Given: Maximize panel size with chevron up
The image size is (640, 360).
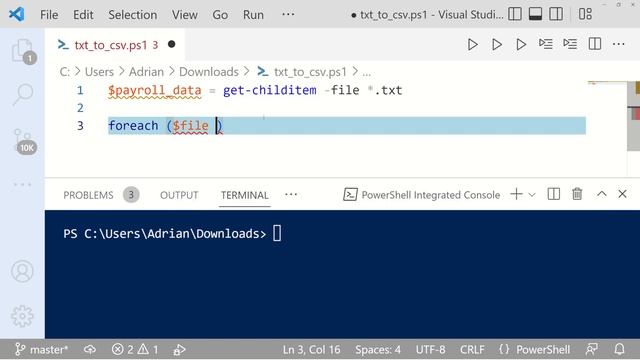Looking at the screenshot, I should pyautogui.click(x=602, y=194).
